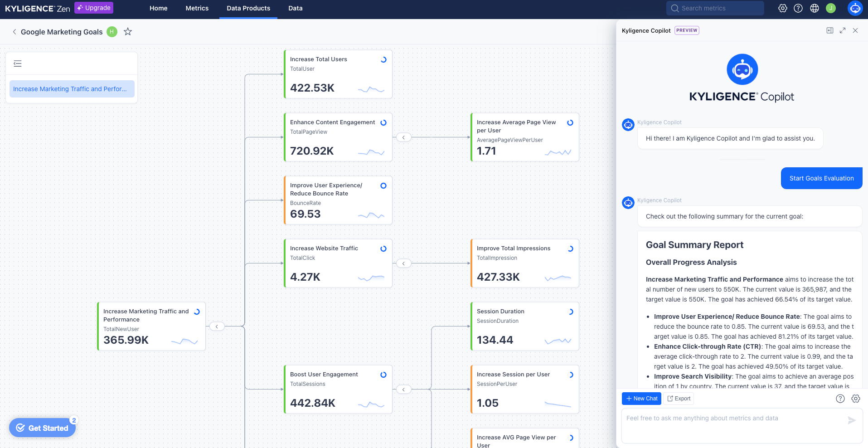Image resolution: width=868 pixels, height=448 pixels.
Task: Expand Copilot to full screen with the arrows icon
Action: [x=843, y=30]
